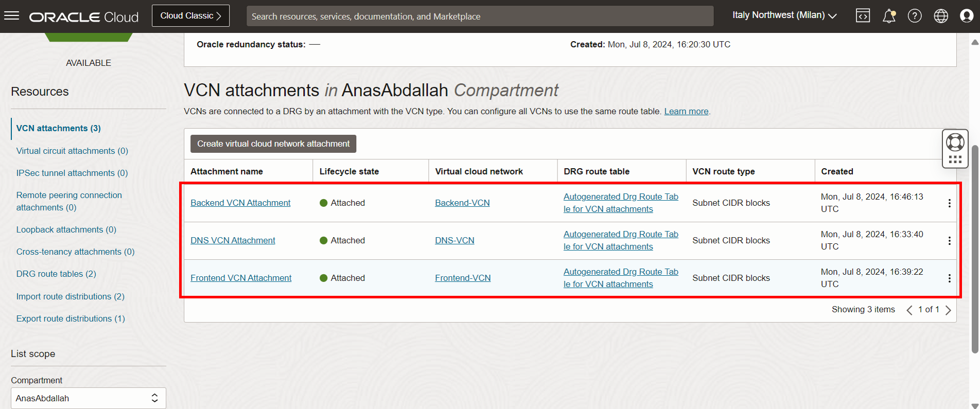
Task: Open Frontend row's Autogenerated Drg Route Table link
Action: coord(621,278)
